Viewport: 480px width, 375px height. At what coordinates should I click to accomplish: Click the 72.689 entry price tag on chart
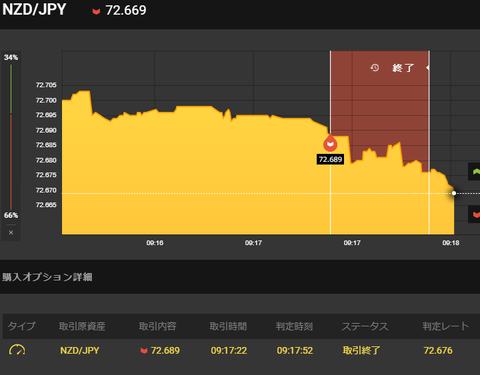point(330,159)
